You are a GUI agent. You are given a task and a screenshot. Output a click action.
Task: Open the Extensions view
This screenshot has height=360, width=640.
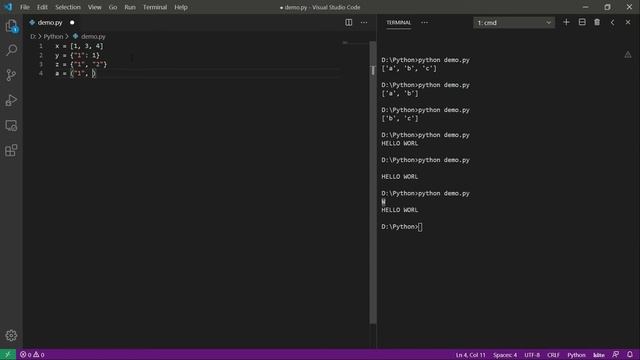click(x=11, y=150)
